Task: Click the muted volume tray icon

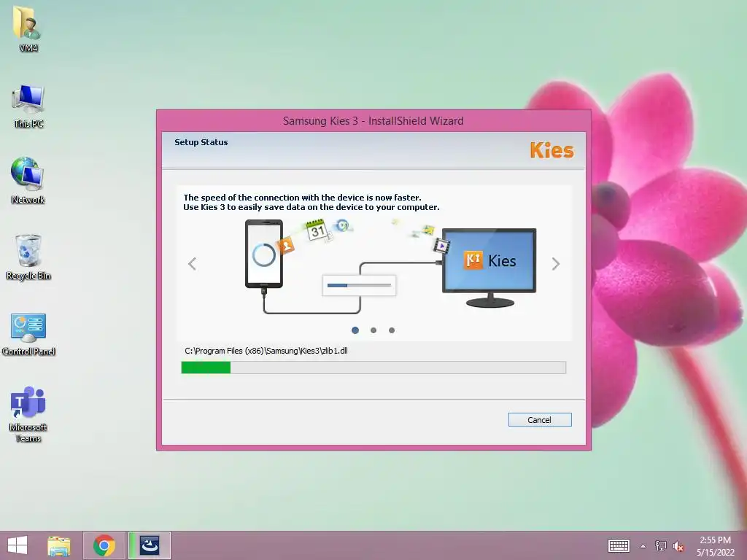Action: click(678, 546)
